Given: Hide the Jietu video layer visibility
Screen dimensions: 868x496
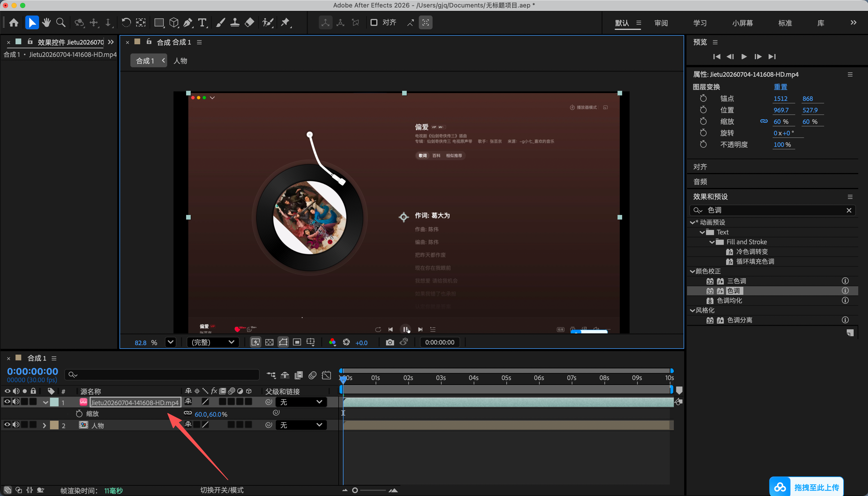Looking at the screenshot, I should click(x=7, y=402).
